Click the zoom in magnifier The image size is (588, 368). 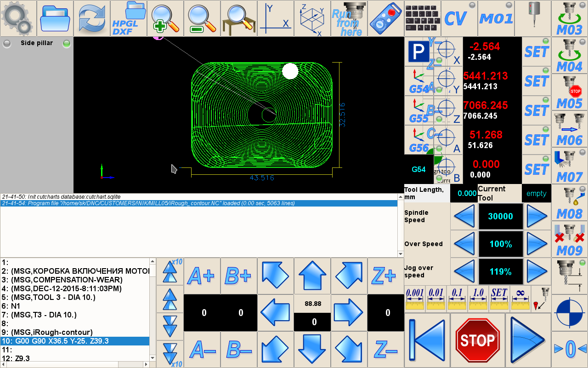point(165,18)
